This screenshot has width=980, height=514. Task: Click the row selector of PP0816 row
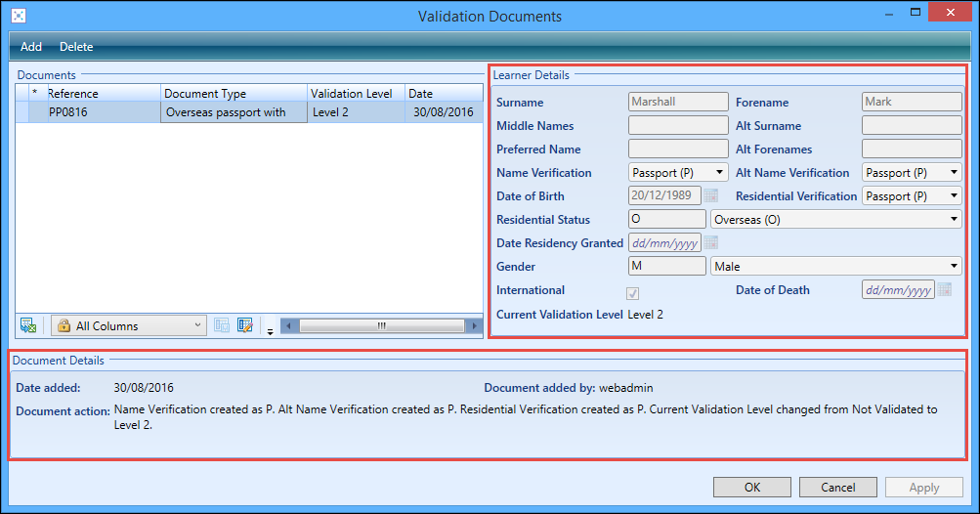point(21,112)
